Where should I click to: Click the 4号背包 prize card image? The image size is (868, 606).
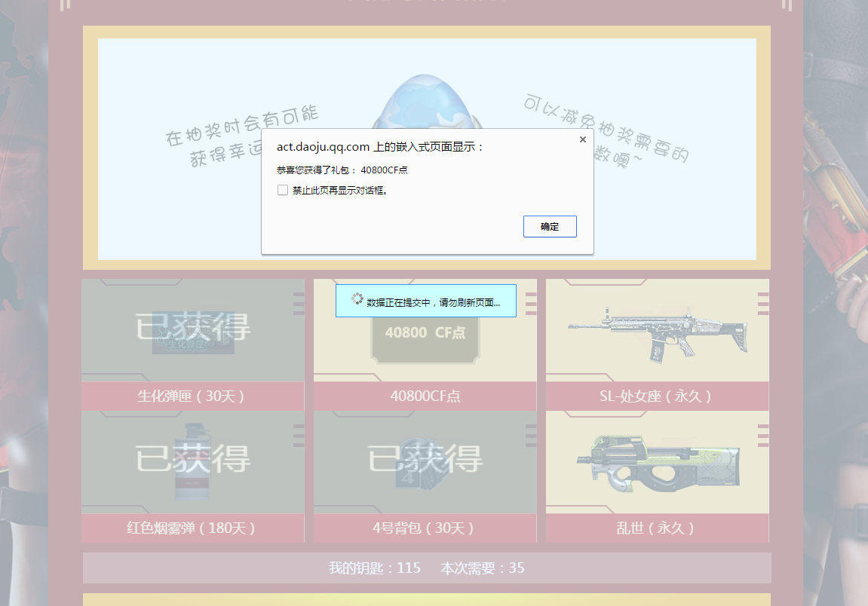pyautogui.click(x=425, y=462)
